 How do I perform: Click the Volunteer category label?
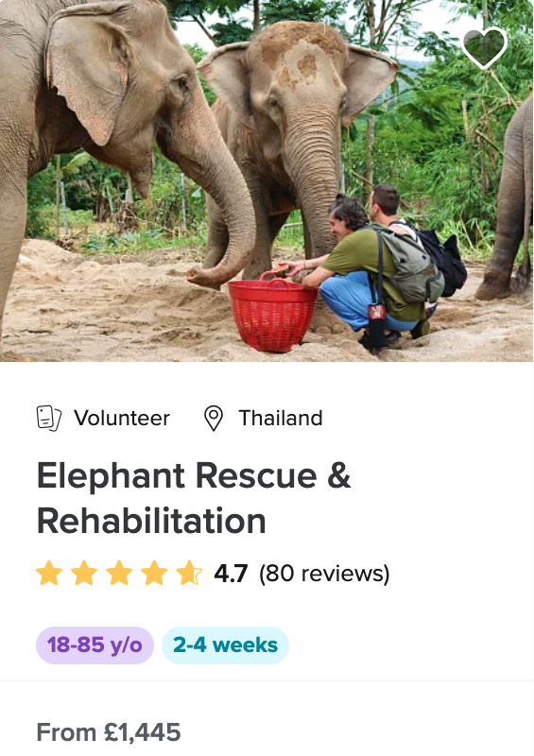tap(122, 418)
